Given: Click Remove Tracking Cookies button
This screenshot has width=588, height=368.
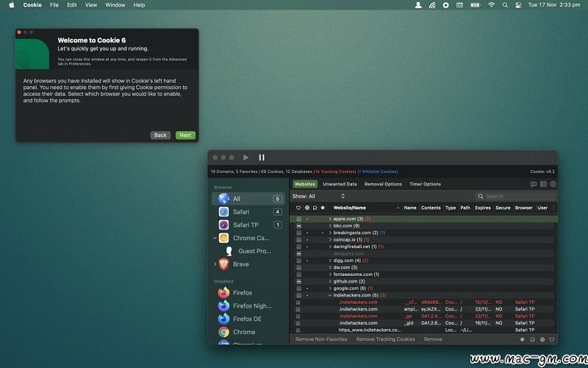Looking at the screenshot, I should (x=385, y=339).
